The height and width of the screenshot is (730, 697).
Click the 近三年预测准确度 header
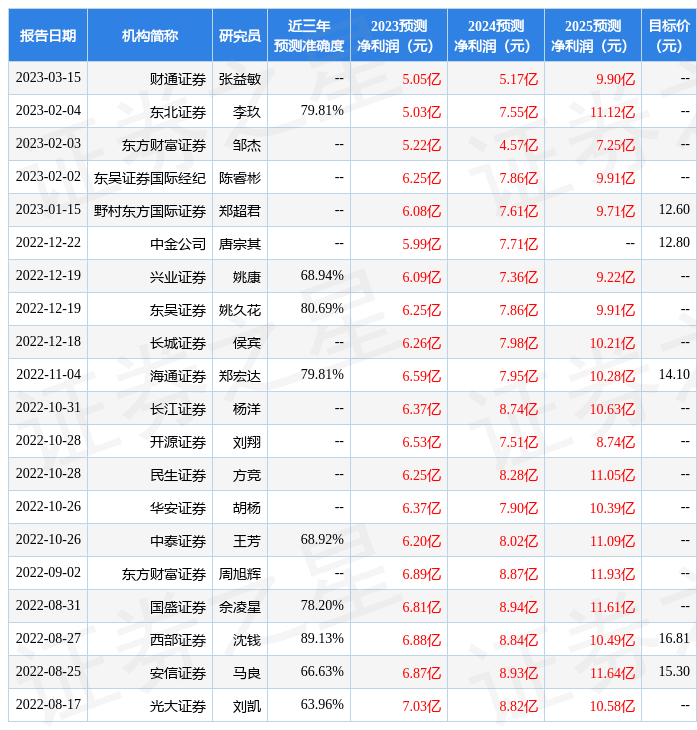(309, 36)
